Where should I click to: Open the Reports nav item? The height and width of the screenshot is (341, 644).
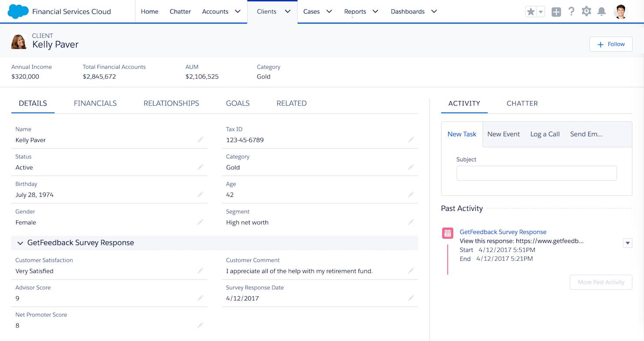(355, 12)
